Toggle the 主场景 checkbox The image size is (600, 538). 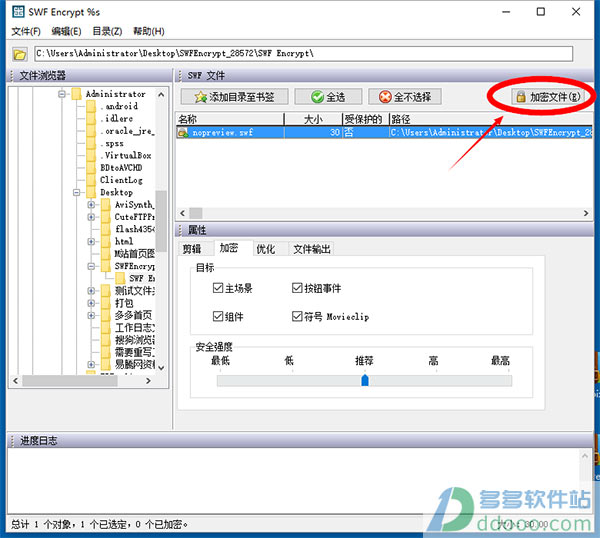[x=218, y=288]
